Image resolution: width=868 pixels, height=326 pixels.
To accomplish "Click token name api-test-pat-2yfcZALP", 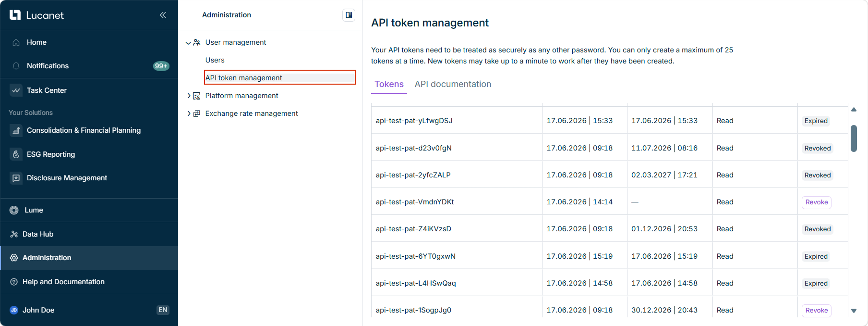I will click(x=413, y=175).
